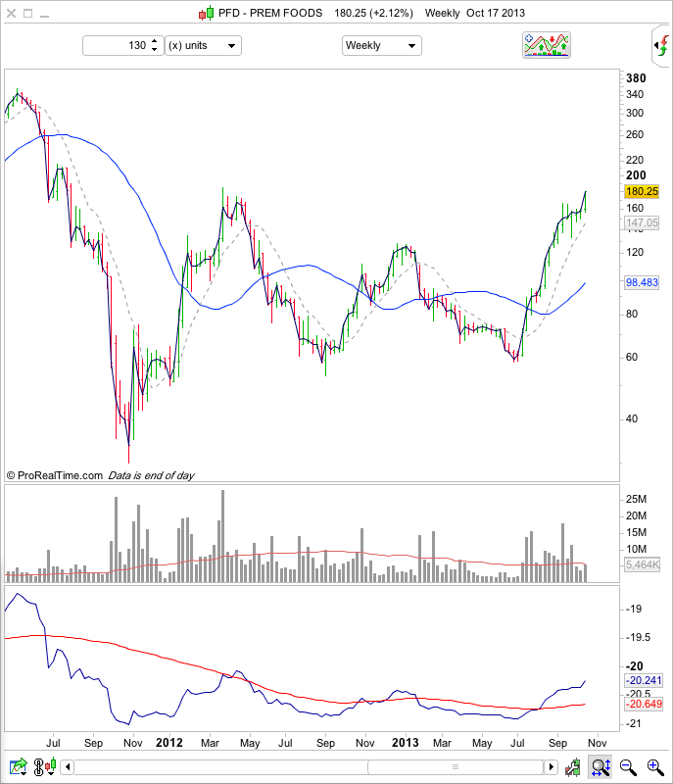Screen dimensions: 673x784
Task: Click the scrollbar right arrow
Action: [x=552, y=766]
